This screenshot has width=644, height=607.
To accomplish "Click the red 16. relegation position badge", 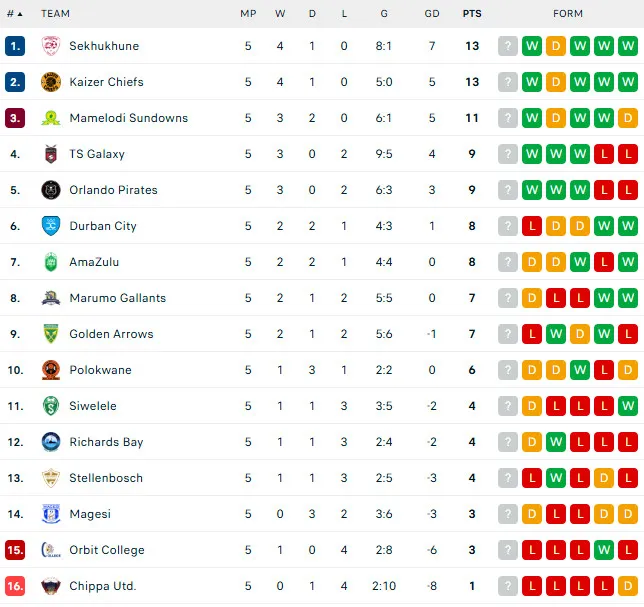I will (x=15, y=586).
